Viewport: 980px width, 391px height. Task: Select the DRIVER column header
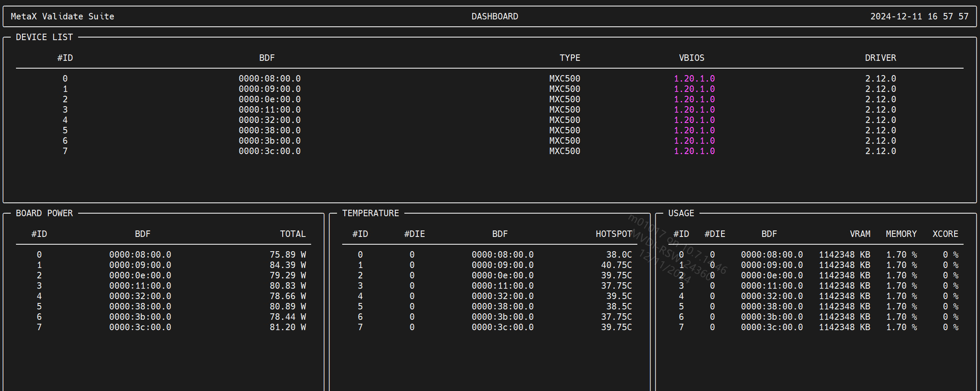point(880,58)
